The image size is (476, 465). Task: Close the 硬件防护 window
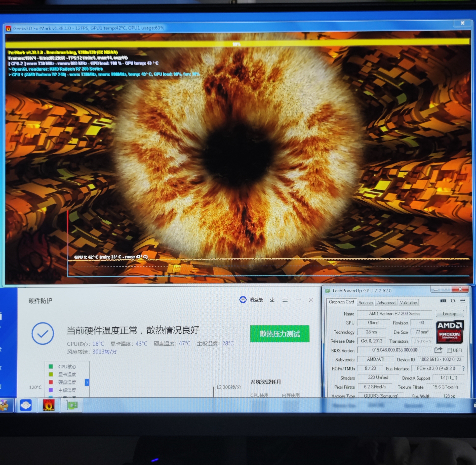click(311, 300)
